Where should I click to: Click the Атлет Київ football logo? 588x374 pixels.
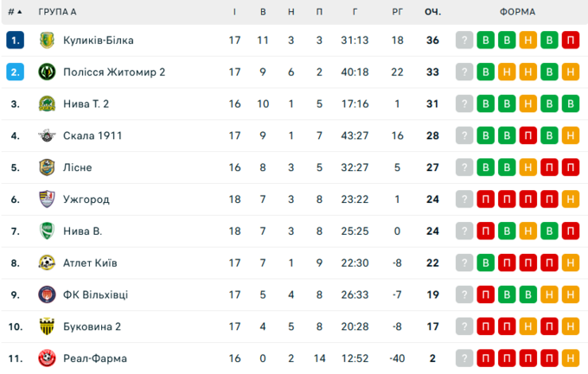click(x=47, y=263)
